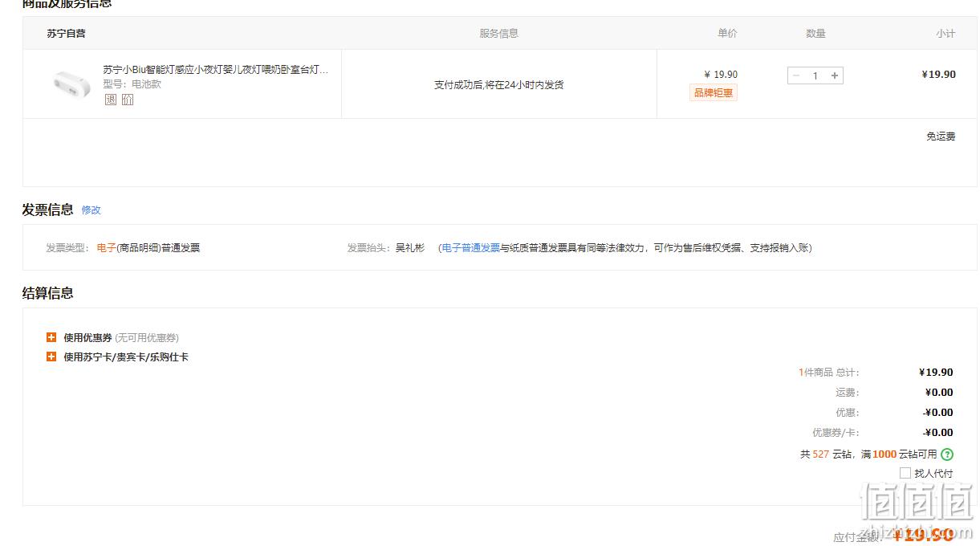Click the 527 云钻 points value

820,454
